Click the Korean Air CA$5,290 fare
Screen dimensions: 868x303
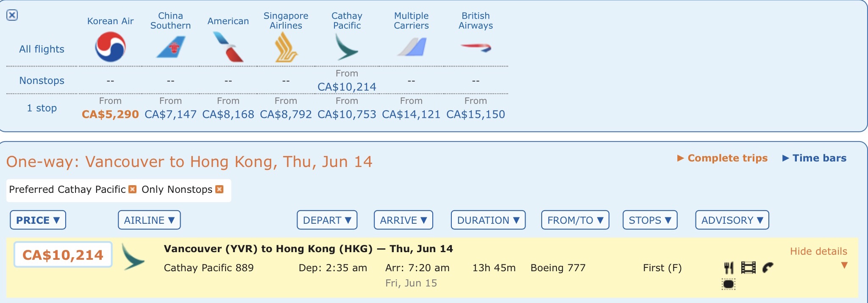click(110, 114)
